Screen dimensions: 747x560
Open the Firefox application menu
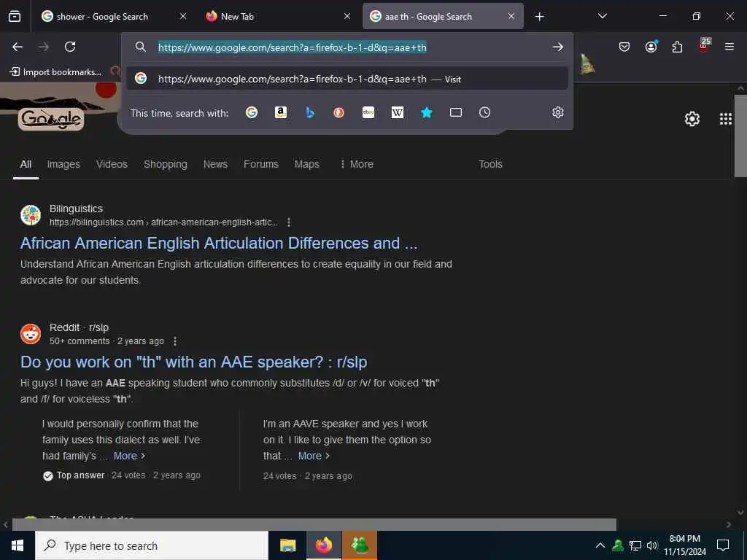point(729,47)
